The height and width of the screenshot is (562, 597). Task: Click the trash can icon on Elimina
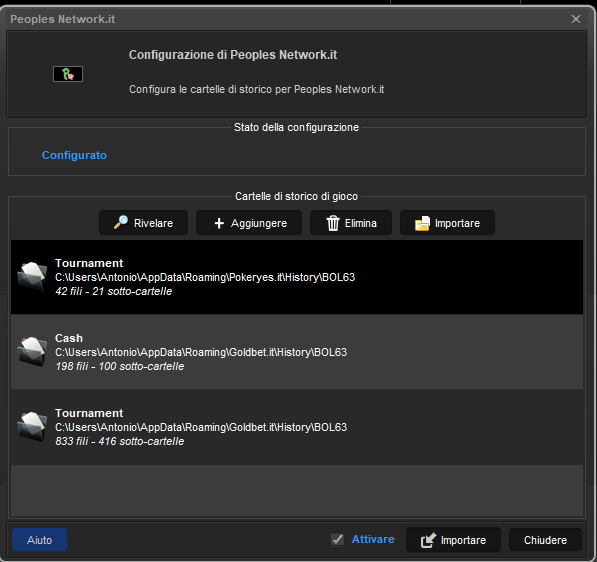pos(333,223)
